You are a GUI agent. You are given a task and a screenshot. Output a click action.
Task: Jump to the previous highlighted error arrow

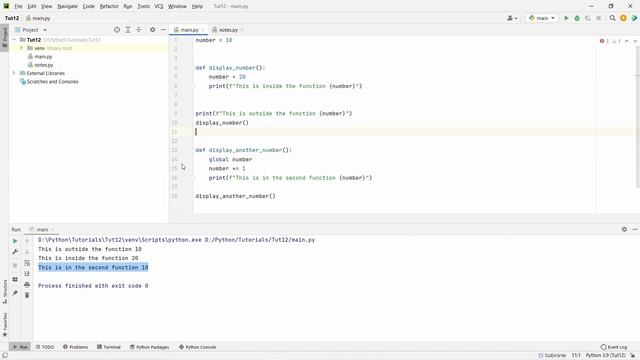[x=627, y=41]
